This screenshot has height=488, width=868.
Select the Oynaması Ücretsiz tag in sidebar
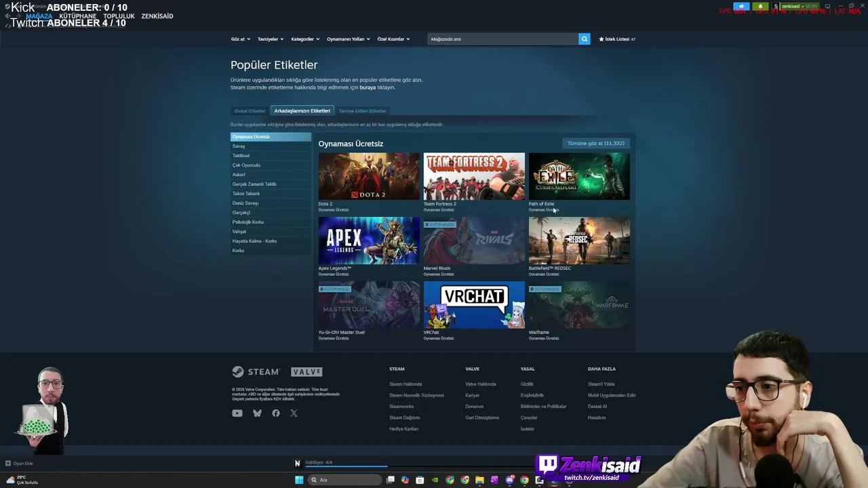coord(271,137)
